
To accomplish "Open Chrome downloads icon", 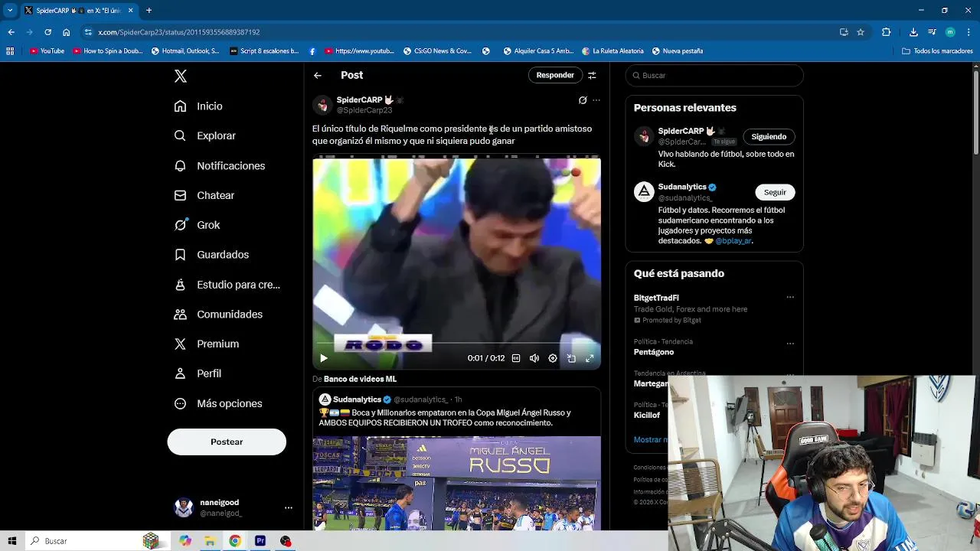I will [913, 32].
